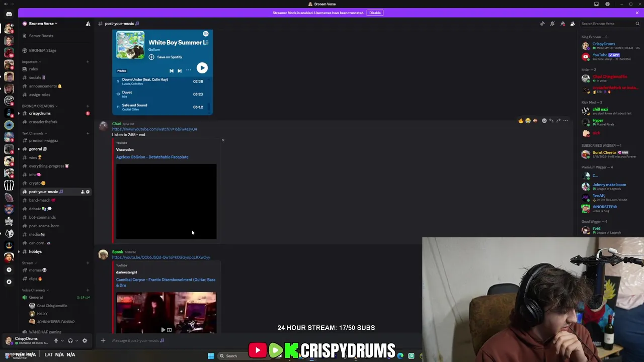Open Cannibal Corpse video in popout icon

pyautogui.click(x=169, y=330)
